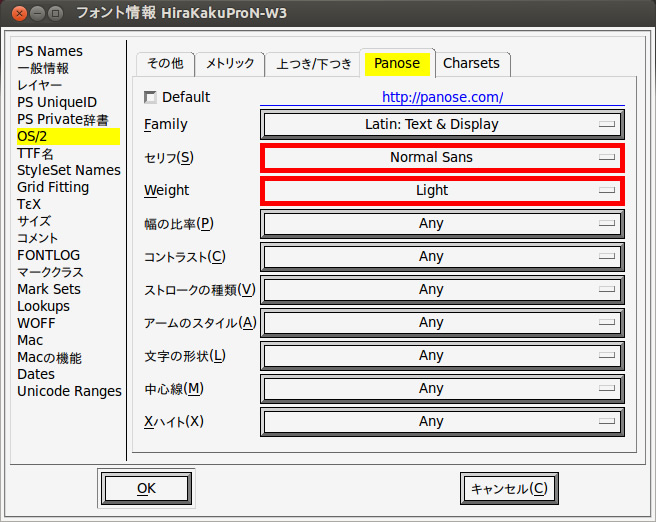Switch to the その他 tab

pos(166,64)
